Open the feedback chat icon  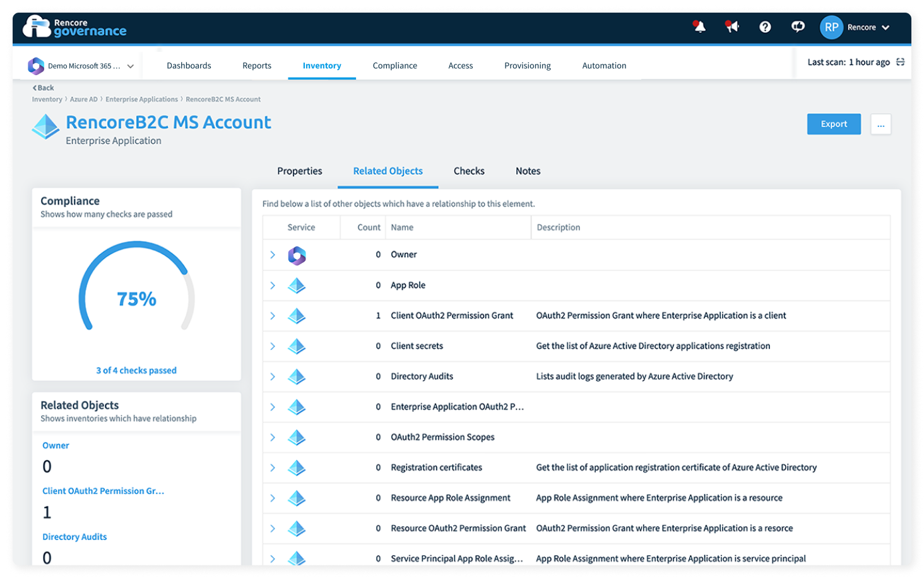pyautogui.click(x=798, y=27)
